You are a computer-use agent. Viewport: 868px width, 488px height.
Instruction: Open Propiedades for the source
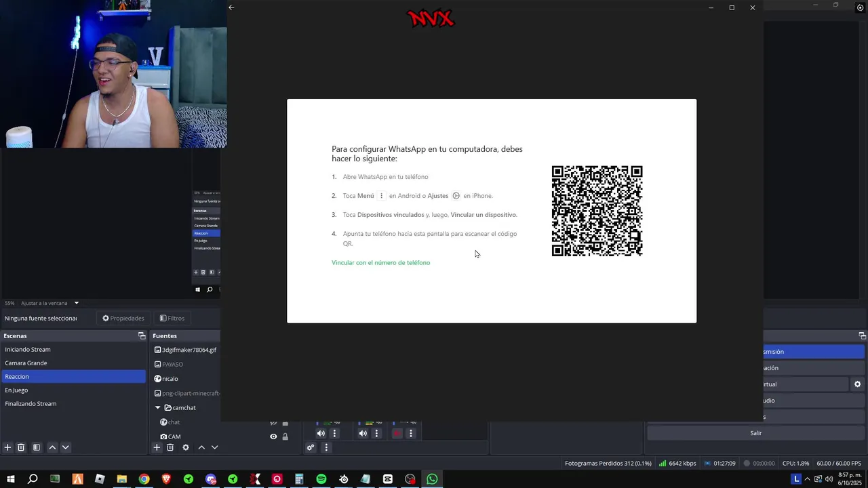(123, 318)
